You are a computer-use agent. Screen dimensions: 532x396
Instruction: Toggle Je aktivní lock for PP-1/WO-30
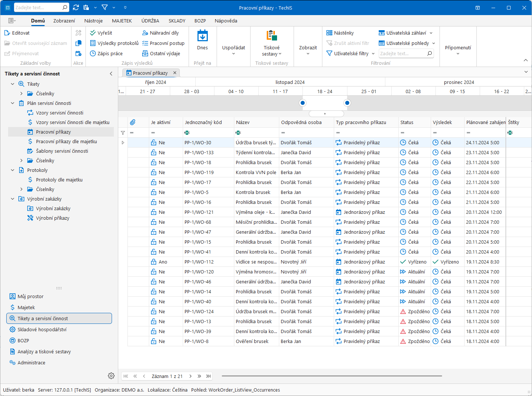(x=154, y=142)
